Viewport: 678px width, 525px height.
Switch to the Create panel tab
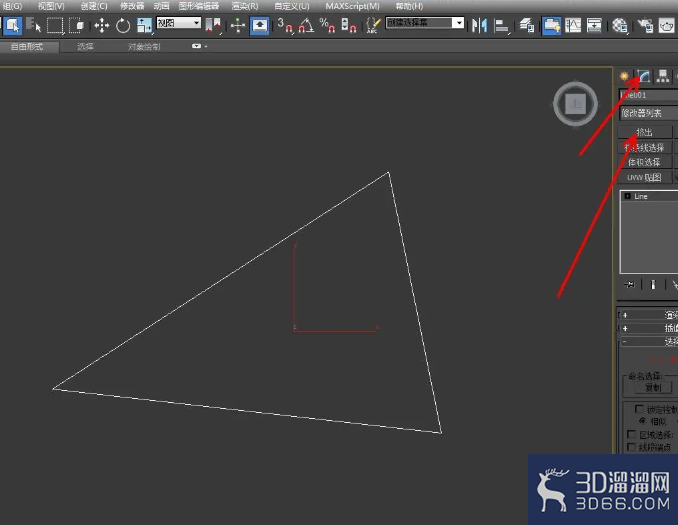[x=624, y=77]
